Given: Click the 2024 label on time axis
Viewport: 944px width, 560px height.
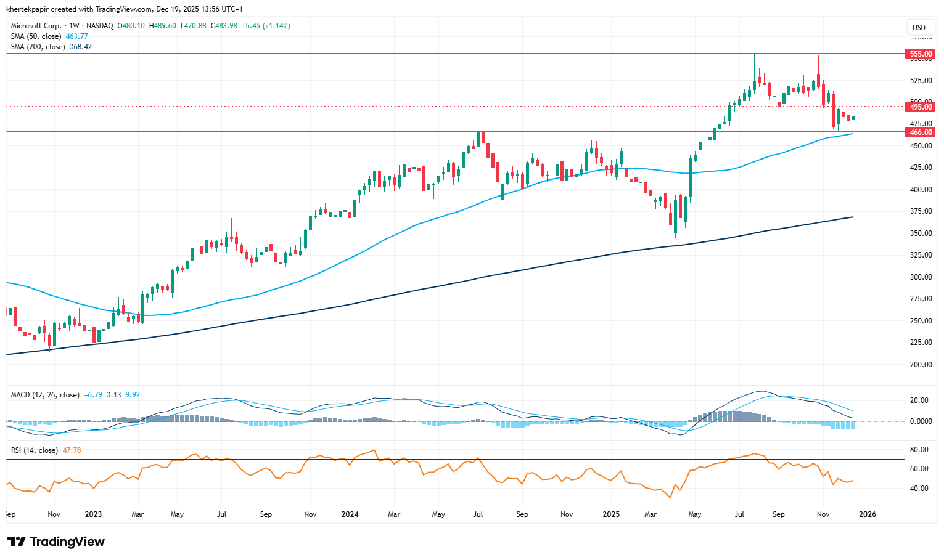Looking at the screenshot, I should pos(350,514).
